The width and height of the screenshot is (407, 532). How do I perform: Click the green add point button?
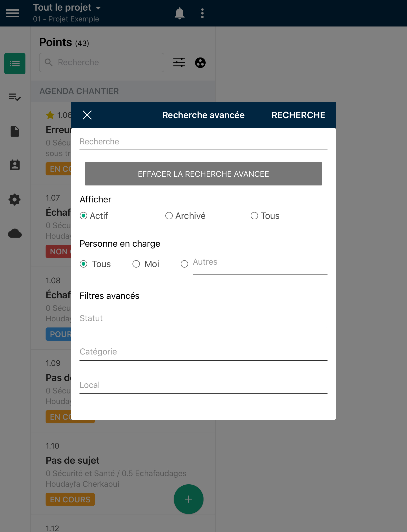pos(189,499)
